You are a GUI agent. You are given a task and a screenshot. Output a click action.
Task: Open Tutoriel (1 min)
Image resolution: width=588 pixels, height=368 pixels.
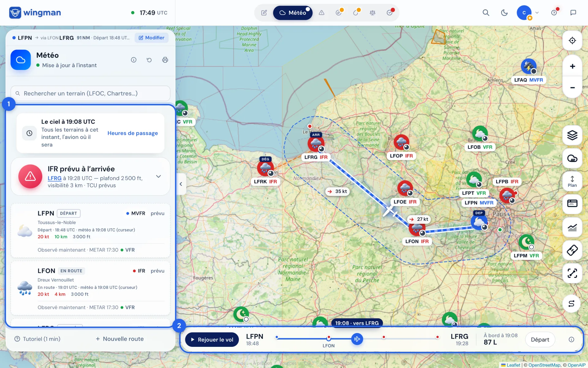click(37, 339)
